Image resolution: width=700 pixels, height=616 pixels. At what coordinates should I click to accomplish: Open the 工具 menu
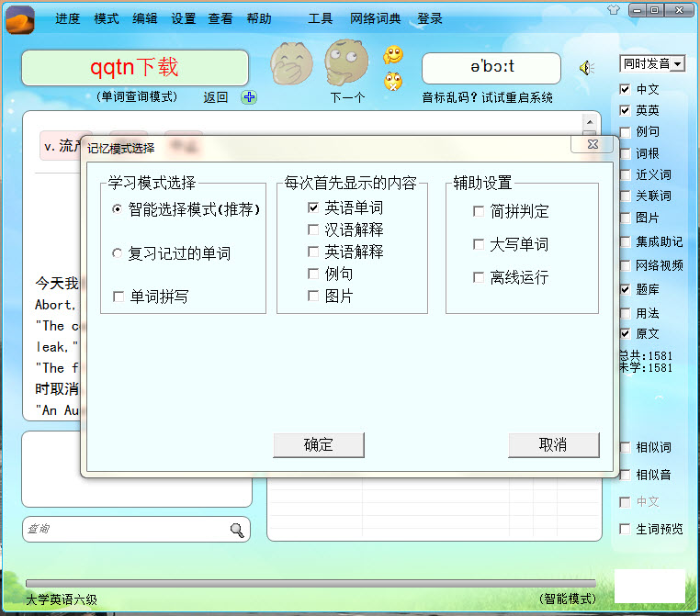pyautogui.click(x=321, y=18)
